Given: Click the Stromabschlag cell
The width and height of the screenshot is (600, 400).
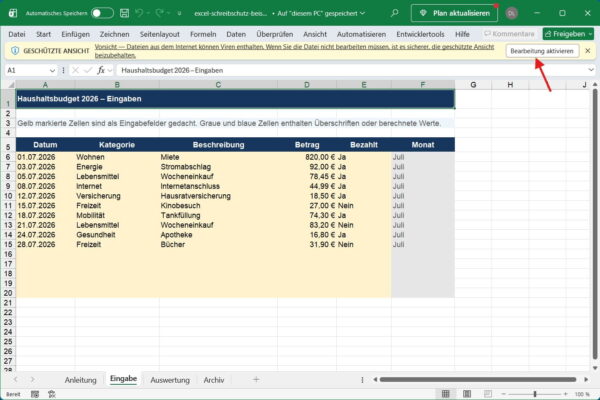Looking at the screenshot, I should tap(218, 167).
